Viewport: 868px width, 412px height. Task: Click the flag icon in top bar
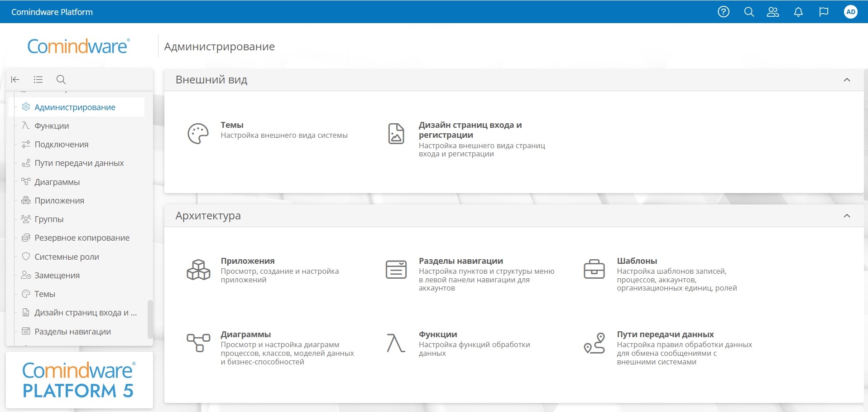824,12
